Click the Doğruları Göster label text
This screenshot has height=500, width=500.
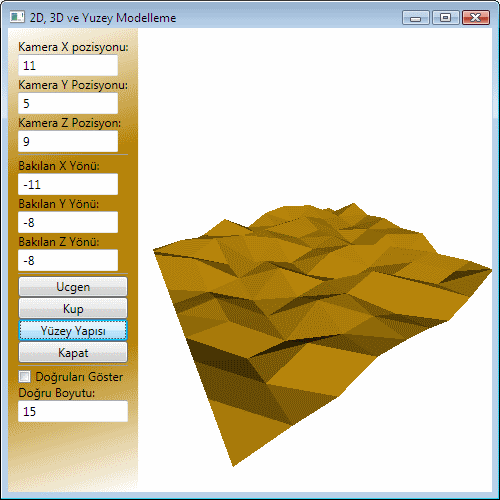(x=79, y=377)
